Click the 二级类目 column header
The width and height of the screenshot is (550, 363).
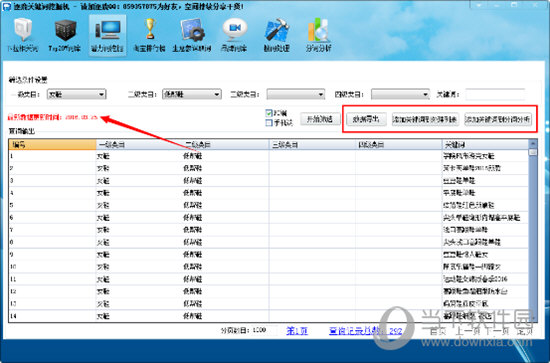point(226,145)
